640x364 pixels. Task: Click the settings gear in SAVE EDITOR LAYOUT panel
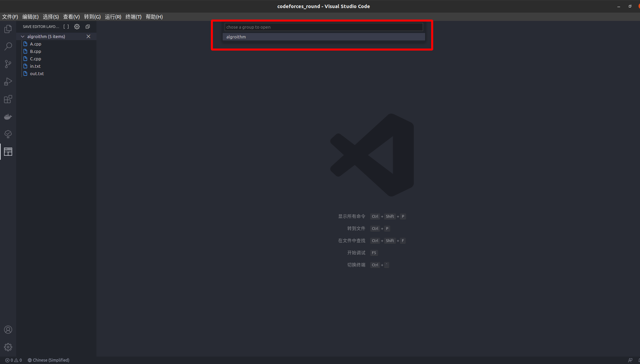[77, 27]
